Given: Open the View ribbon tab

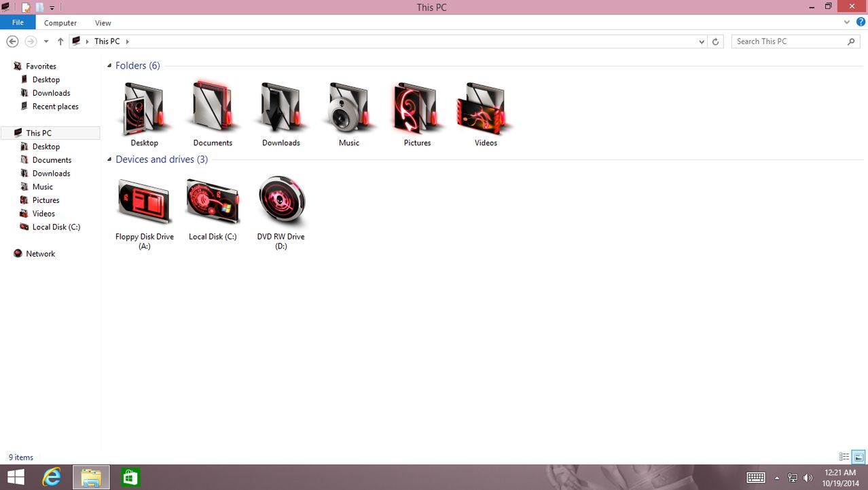Looking at the screenshot, I should click(103, 23).
